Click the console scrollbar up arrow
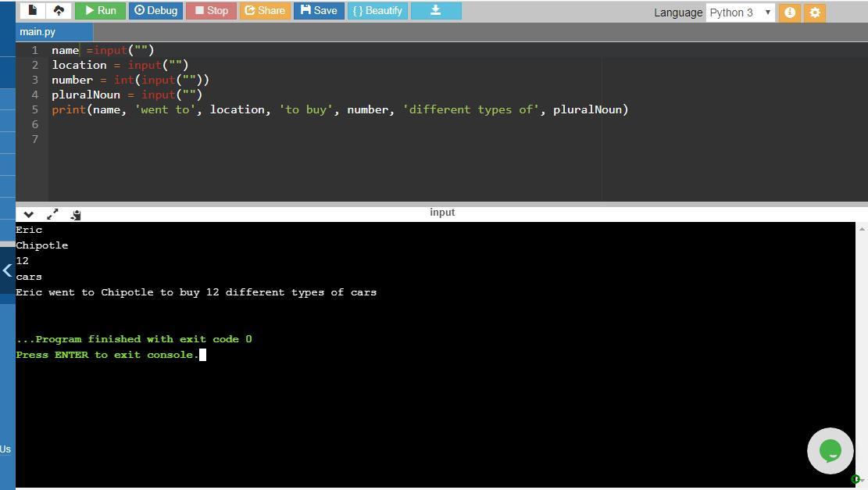 862,229
